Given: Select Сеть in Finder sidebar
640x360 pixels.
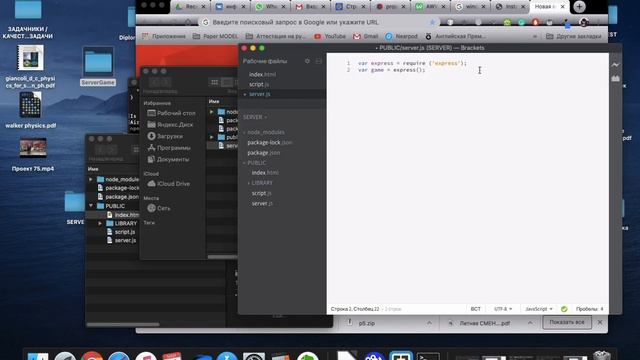Looking at the screenshot, I should (x=158, y=208).
